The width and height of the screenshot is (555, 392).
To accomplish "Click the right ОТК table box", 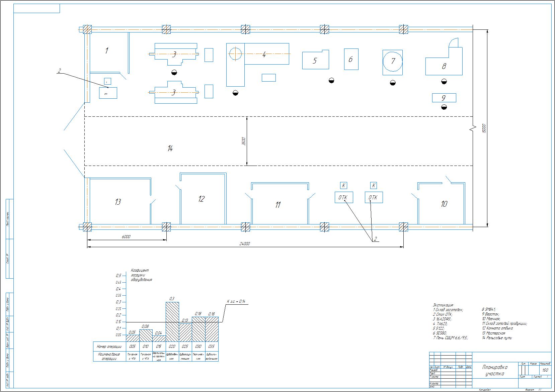I will pos(374,197).
